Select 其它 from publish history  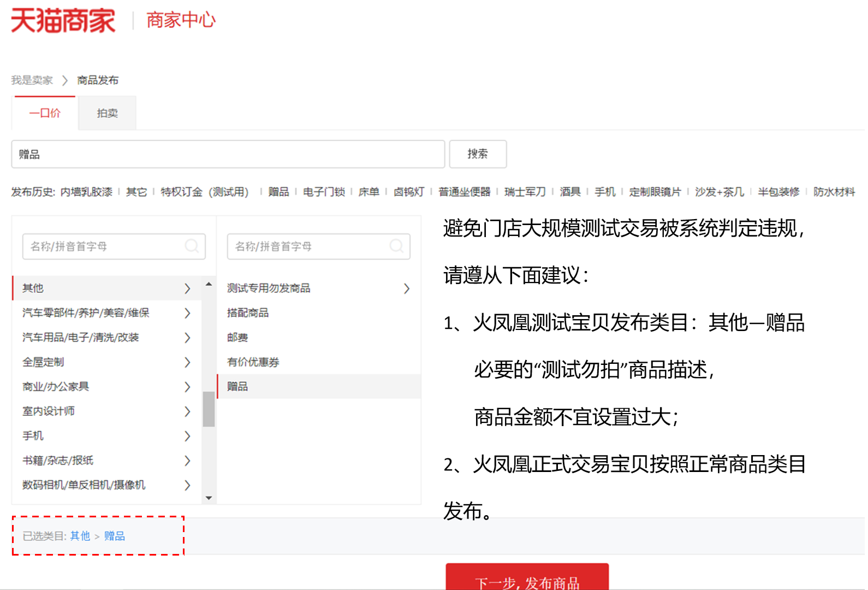click(x=136, y=192)
